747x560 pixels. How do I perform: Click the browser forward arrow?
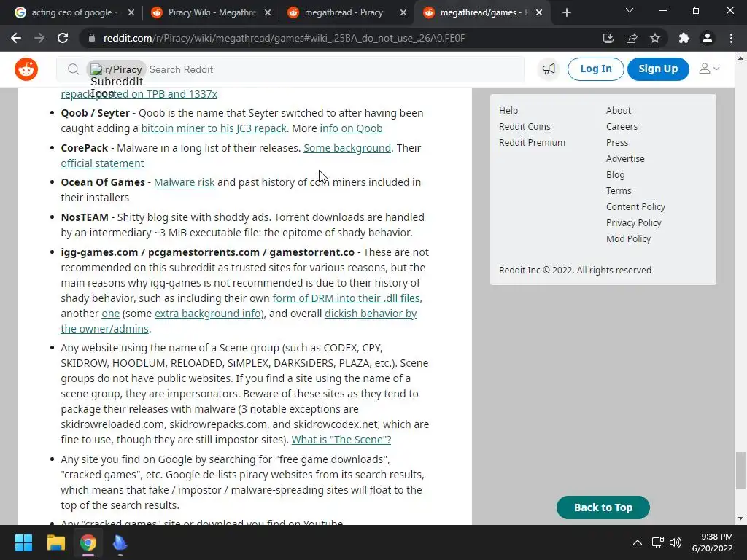pos(39,38)
